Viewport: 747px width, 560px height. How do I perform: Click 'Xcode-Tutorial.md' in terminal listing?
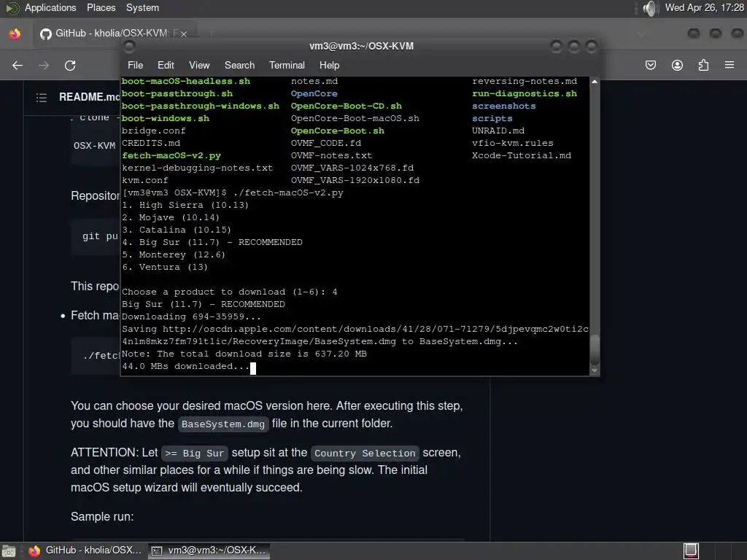522,156
